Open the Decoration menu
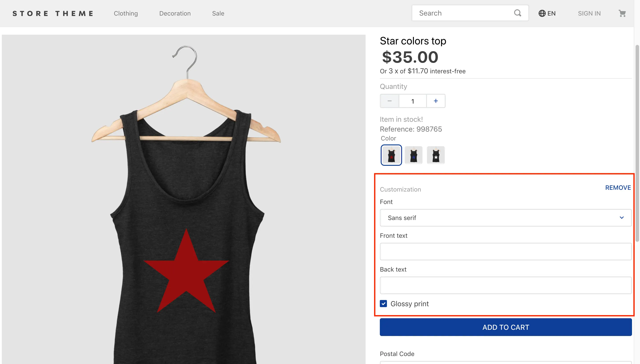 (x=175, y=14)
